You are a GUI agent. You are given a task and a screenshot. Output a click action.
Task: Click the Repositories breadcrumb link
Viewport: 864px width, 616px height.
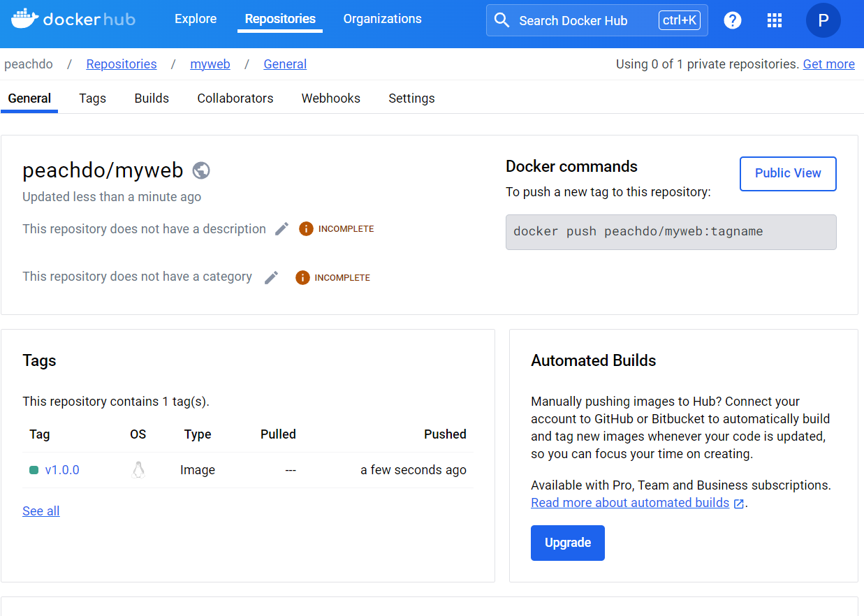point(122,64)
